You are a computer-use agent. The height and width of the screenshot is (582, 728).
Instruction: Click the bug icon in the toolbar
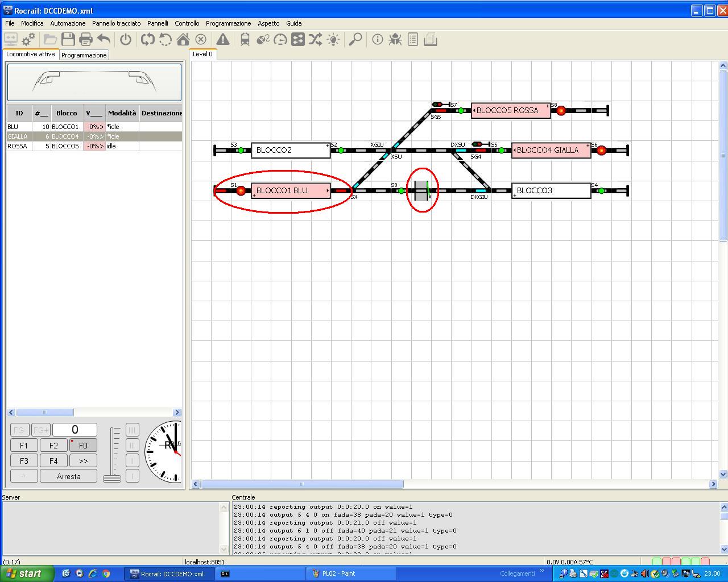click(x=395, y=39)
